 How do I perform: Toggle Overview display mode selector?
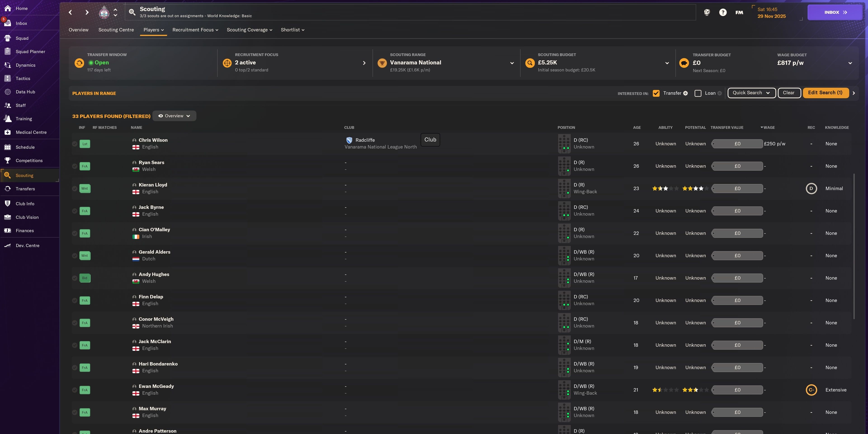(174, 116)
